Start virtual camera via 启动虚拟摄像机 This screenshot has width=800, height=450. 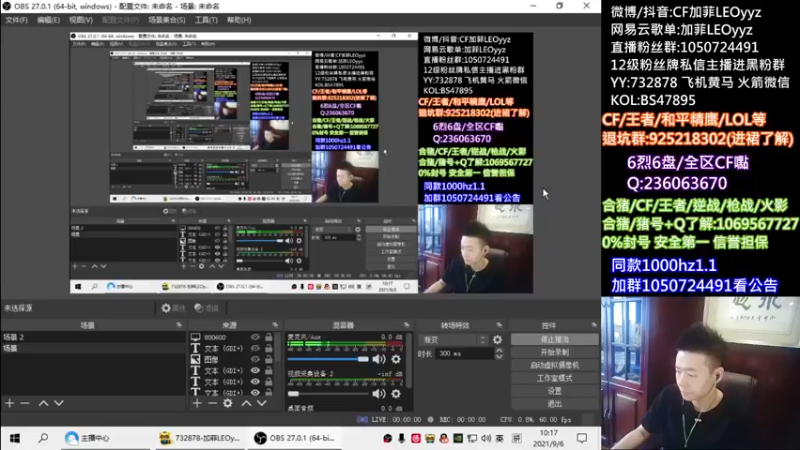tap(555, 365)
